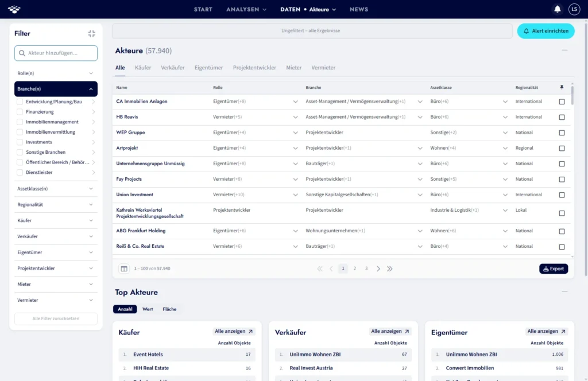Click Alle Filter zurücksetzen
The height and width of the screenshot is (381, 588).
pyautogui.click(x=56, y=318)
